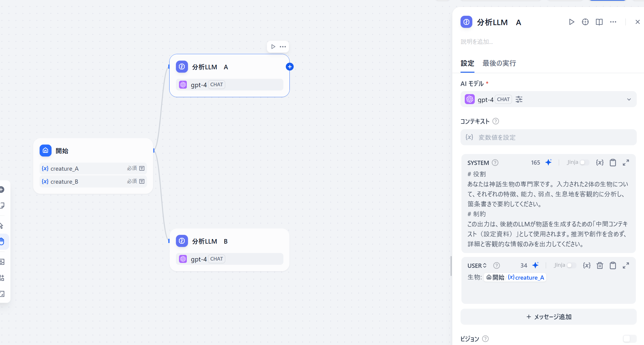Open more options menu in panel header
Viewport: 644px width, 345px height.
(613, 22)
